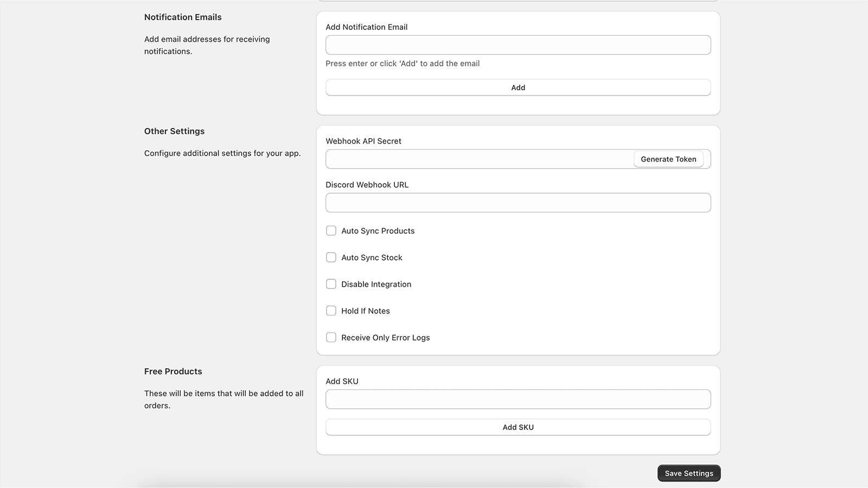868x488 pixels.
Task: Click the Add Notification Email input field
Action: (x=518, y=45)
